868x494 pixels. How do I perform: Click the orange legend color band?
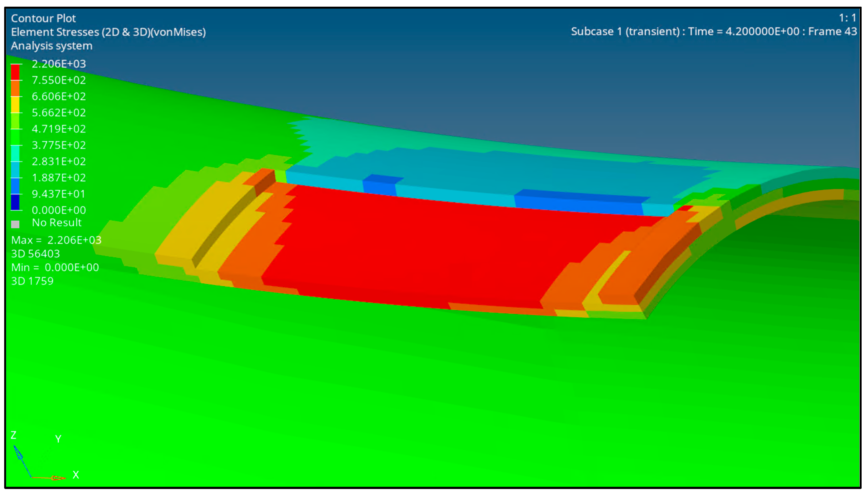[x=15, y=88]
